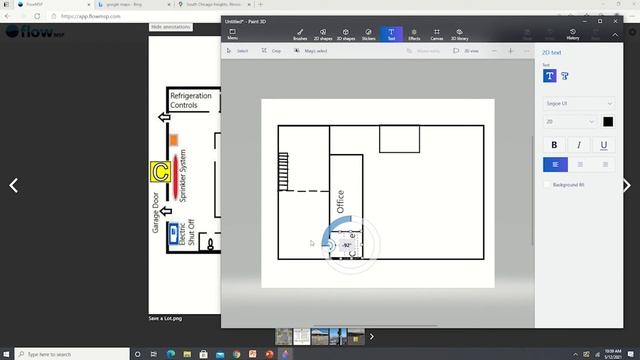This screenshot has height=360, width=640.
Task: Select the Brushes tool
Action: [300, 34]
